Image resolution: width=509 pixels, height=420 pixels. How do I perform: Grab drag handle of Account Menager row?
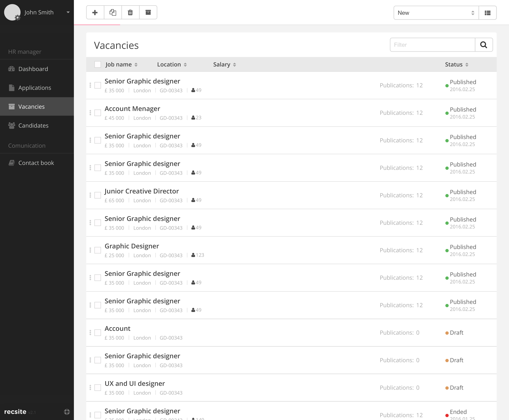[90, 113]
